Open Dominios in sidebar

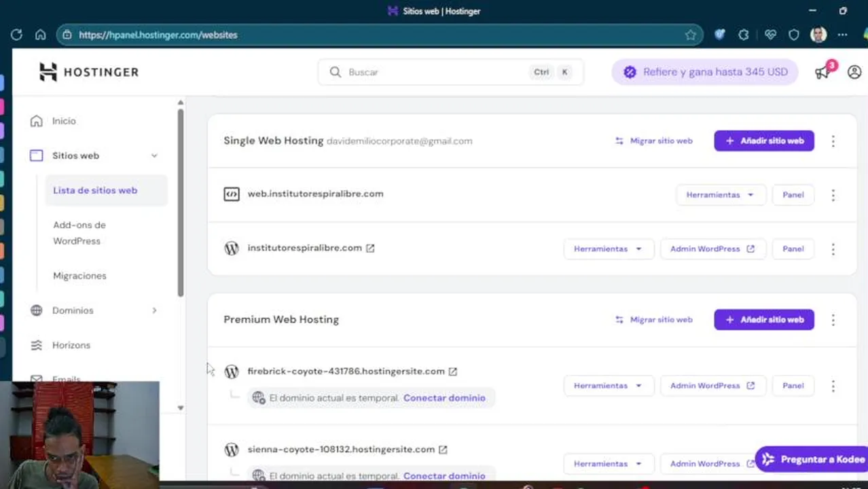73,310
